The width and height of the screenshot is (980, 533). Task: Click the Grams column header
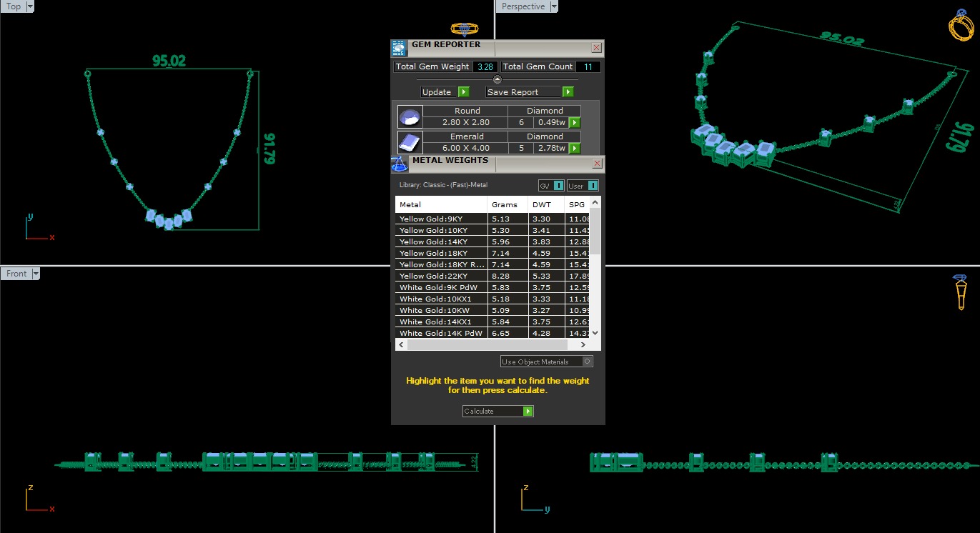coord(508,205)
